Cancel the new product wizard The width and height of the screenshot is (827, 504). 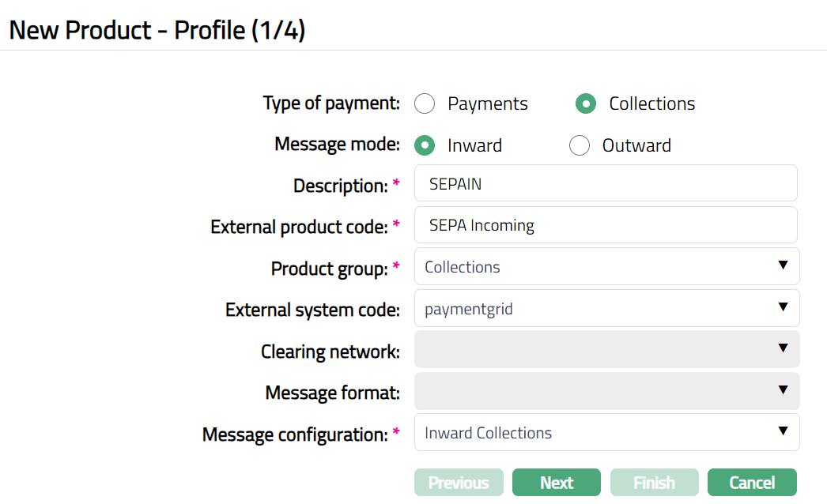coord(751,483)
